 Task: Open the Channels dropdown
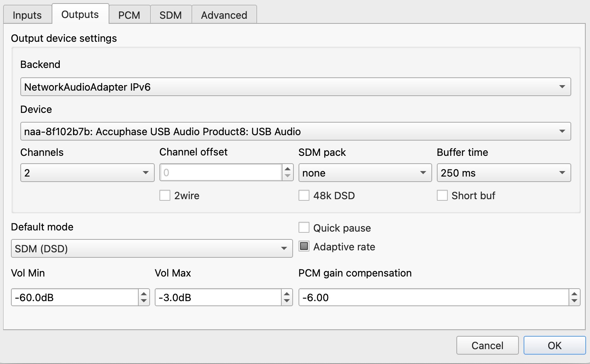pyautogui.click(x=87, y=173)
